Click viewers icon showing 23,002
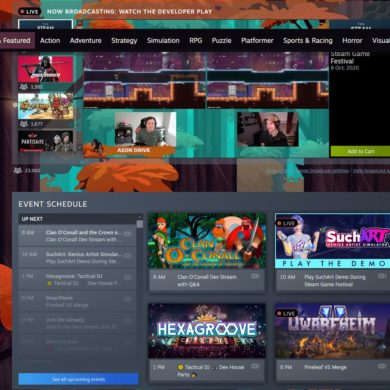The image size is (390, 390). [x=17, y=170]
